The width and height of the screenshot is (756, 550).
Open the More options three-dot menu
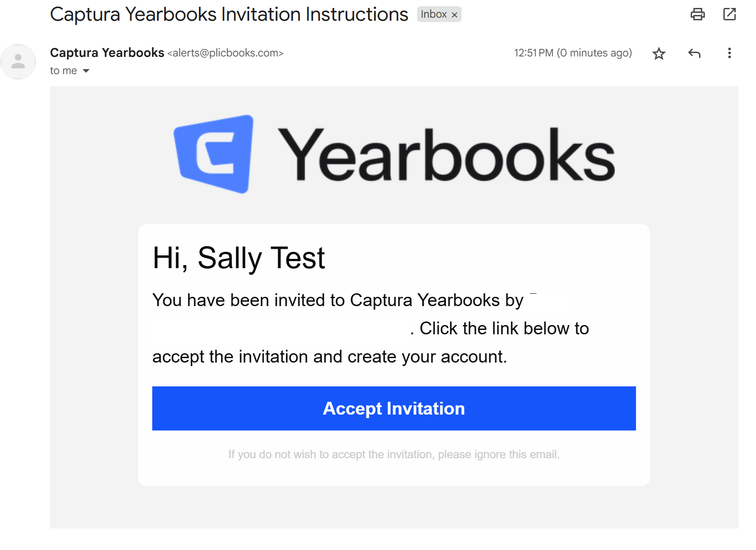pos(729,53)
